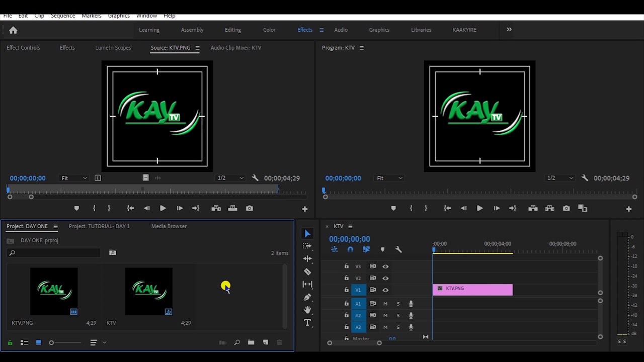Select the Pen tool

tap(307, 297)
